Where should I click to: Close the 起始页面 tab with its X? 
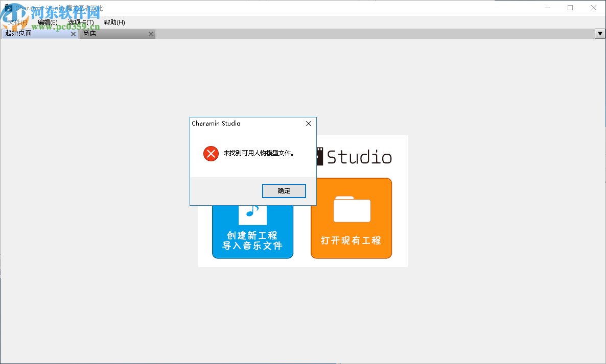pyautogui.click(x=73, y=33)
